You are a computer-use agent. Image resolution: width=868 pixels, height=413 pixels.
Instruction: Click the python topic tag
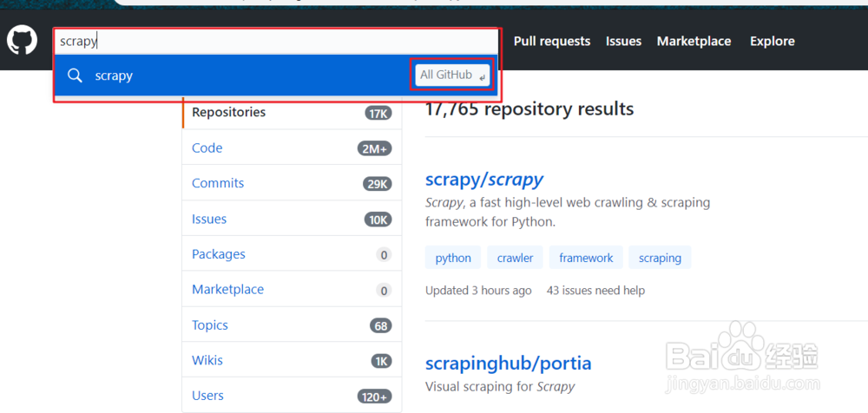(x=453, y=258)
